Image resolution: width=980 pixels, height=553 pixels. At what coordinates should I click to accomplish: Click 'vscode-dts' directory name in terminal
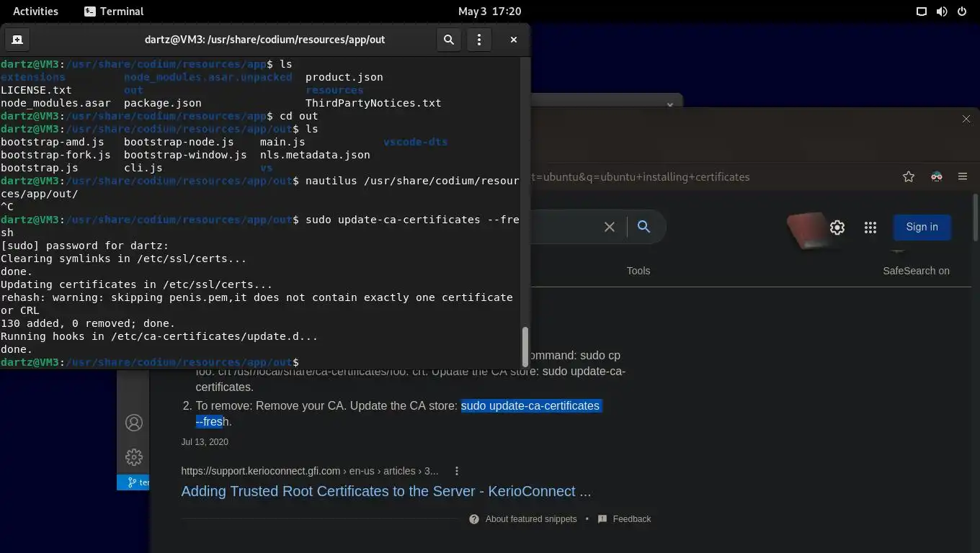pos(415,142)
